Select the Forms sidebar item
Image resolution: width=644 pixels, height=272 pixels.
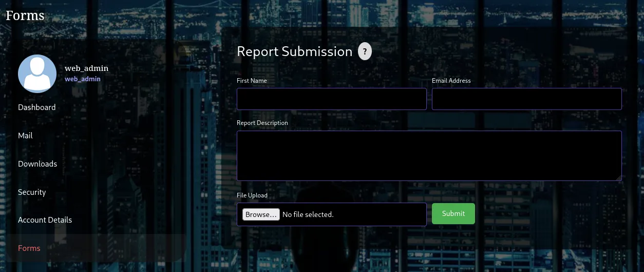[x=29, y=248]
